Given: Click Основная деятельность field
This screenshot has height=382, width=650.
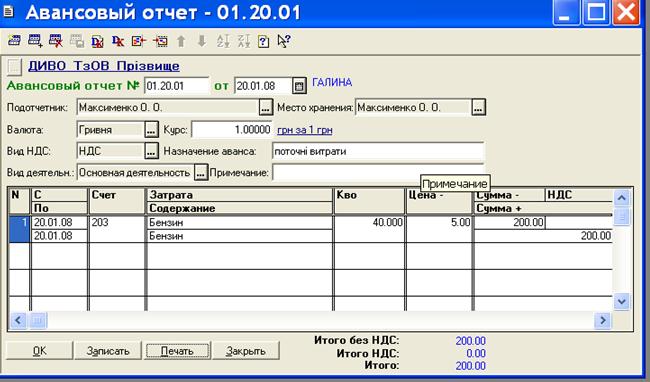Looking at the screenshot, I should pos(135,173).
